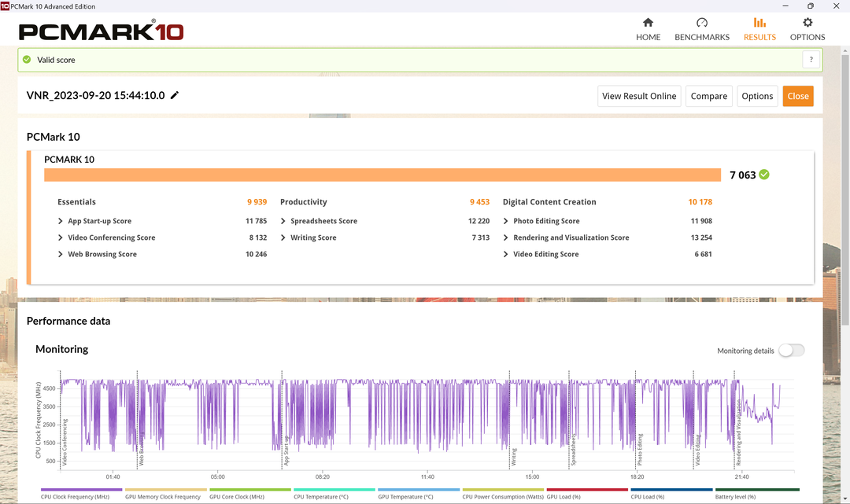Click the orange Close button
The height and width of the screenshot is (504, 850).
tap(797, 96)
